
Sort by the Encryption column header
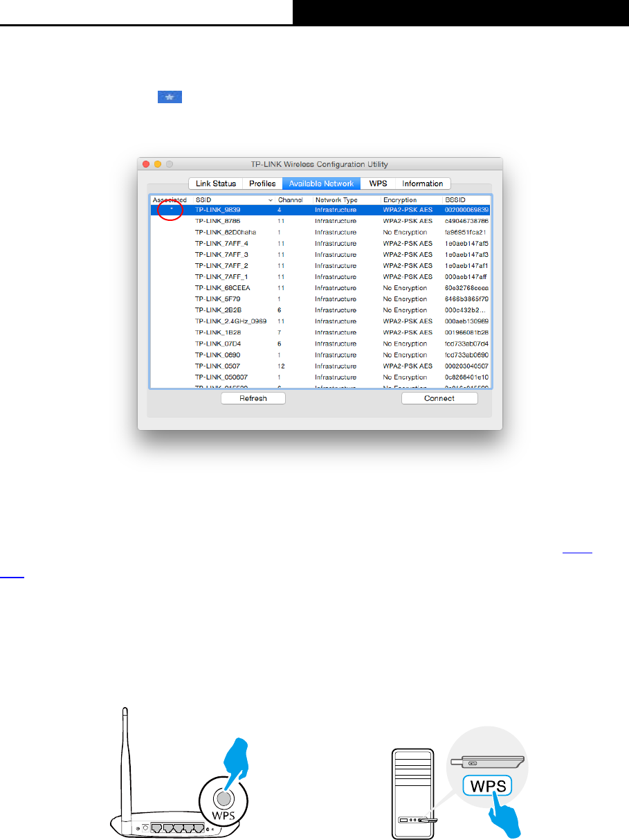(400, 200)
